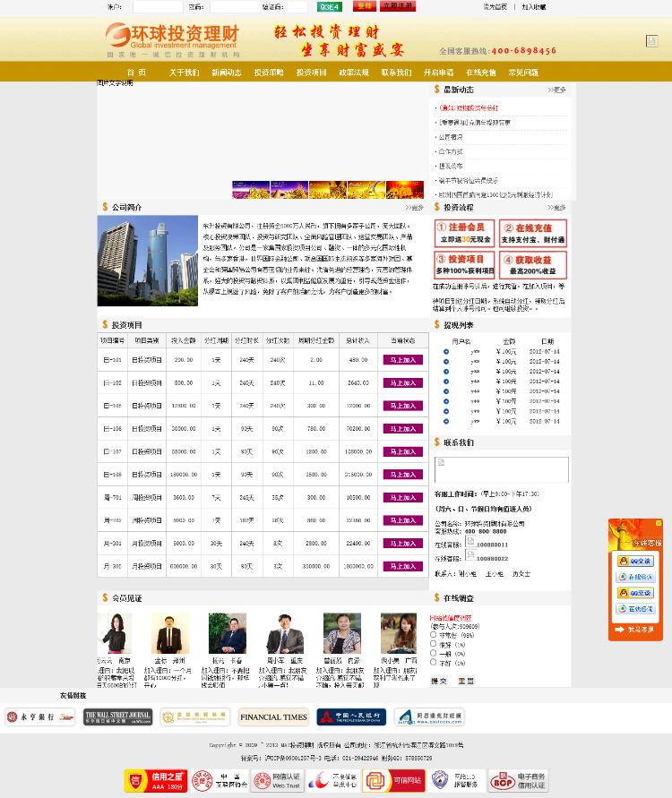Click the 立即注册 register button
This screenshot has height=798, width=672.
(x=398, y=6)
